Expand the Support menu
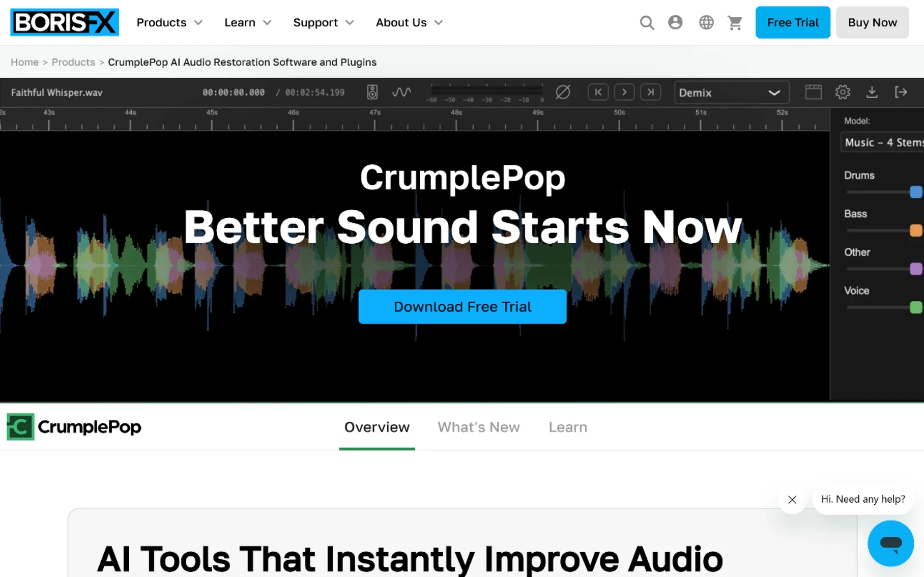Image resolution: width=924 pixels, height=577 pixels. click(324, 22)
